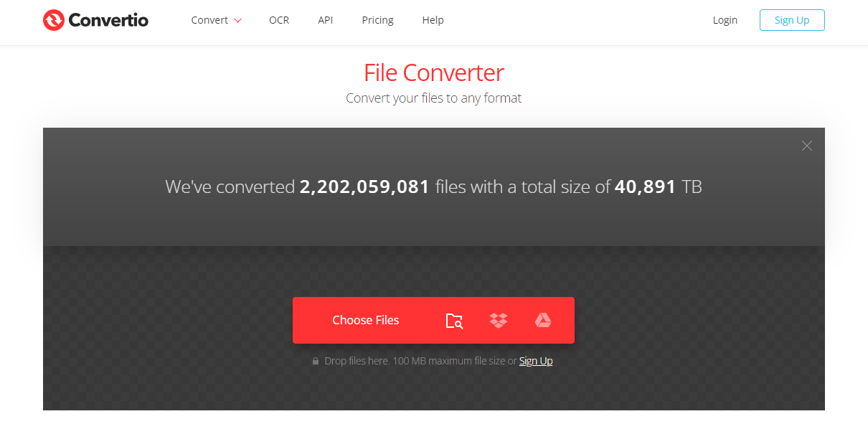
Task: Click the underlined Sign Up link
Action: click(536, 360)
